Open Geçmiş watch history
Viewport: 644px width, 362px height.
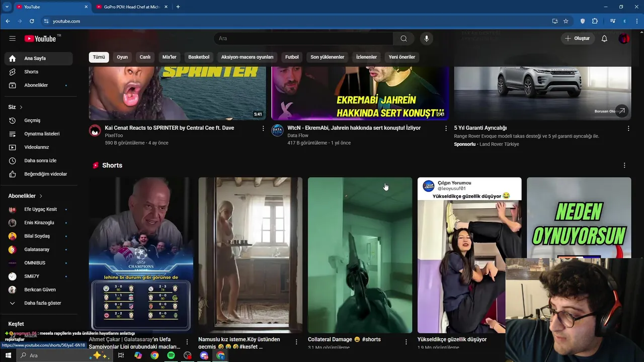(x=38, y=121)
